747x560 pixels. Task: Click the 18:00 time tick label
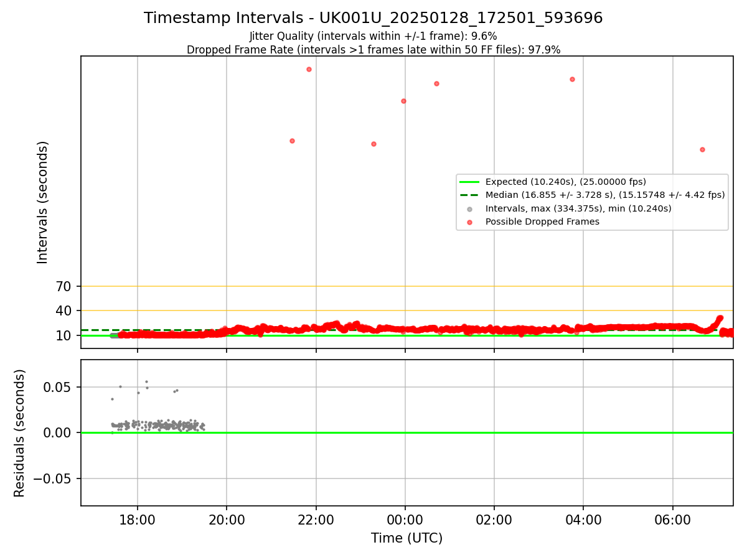(138, 519)
